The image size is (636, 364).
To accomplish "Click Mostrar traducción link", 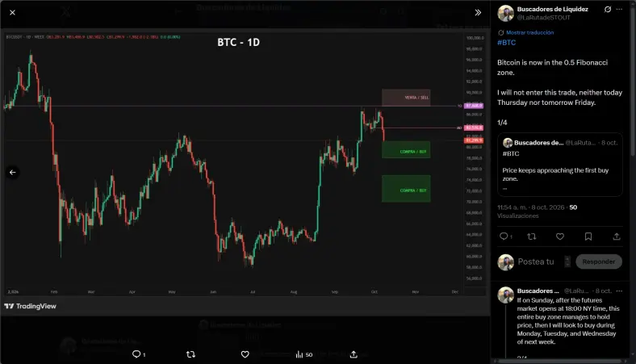I will [529, 32].
